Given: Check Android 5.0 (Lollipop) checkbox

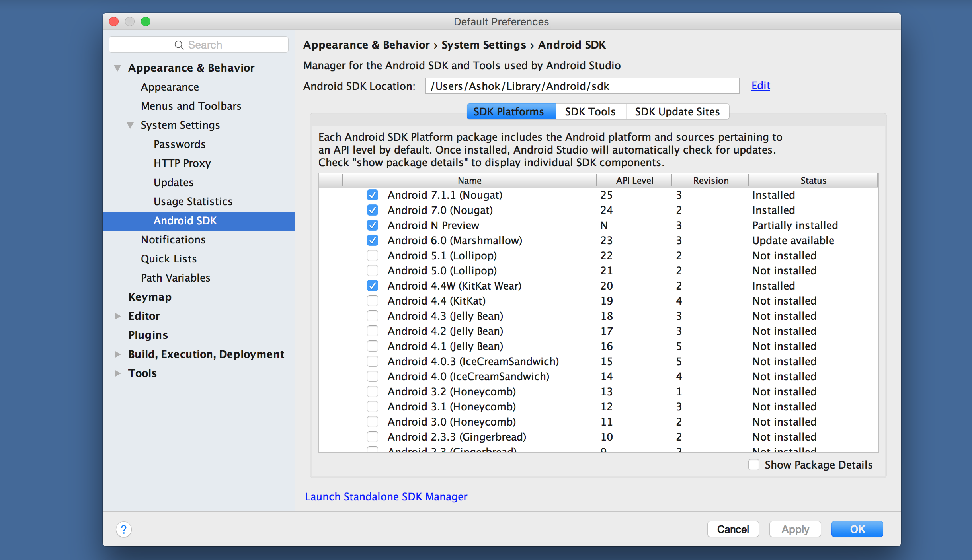Looking at the screenshot, I should [x=373, y=270].
